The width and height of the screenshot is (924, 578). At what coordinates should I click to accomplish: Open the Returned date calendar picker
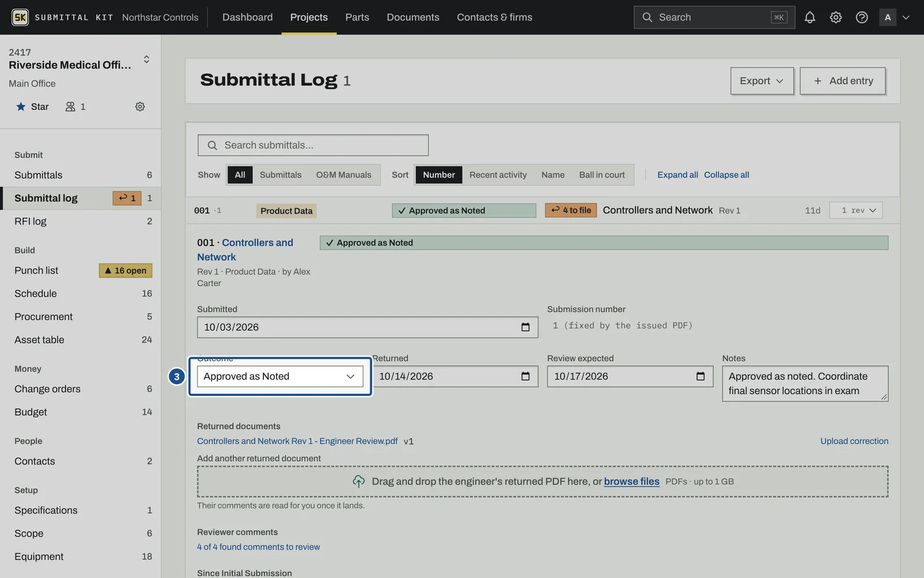pos(526,376)
